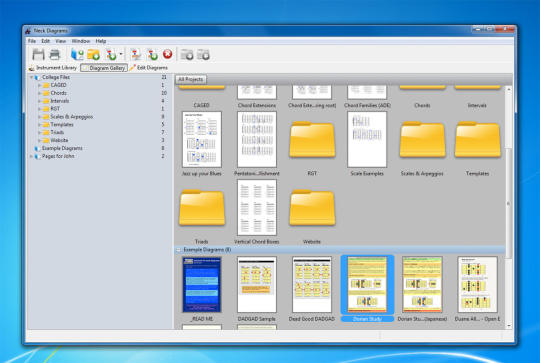Click the gallery vertical scrollbar thumb
The height and width of the screenshot is (363, 540).
coord(508,203)
